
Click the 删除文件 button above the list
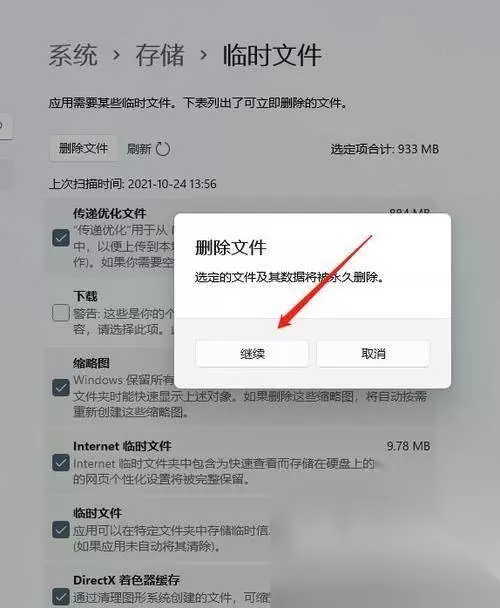pos(83,148)
